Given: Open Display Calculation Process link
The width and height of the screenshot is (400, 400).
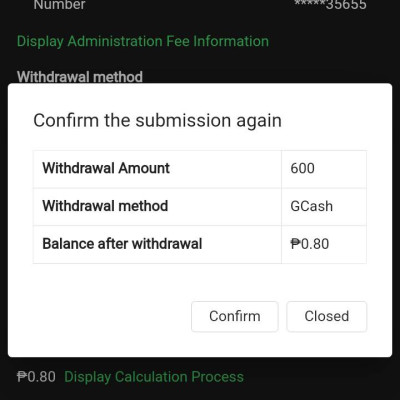Looking at the screenshot, I should [x=154, y=377].
